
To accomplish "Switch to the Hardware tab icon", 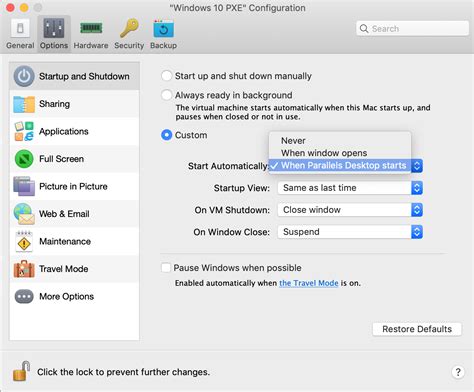I will coord(91,28).
